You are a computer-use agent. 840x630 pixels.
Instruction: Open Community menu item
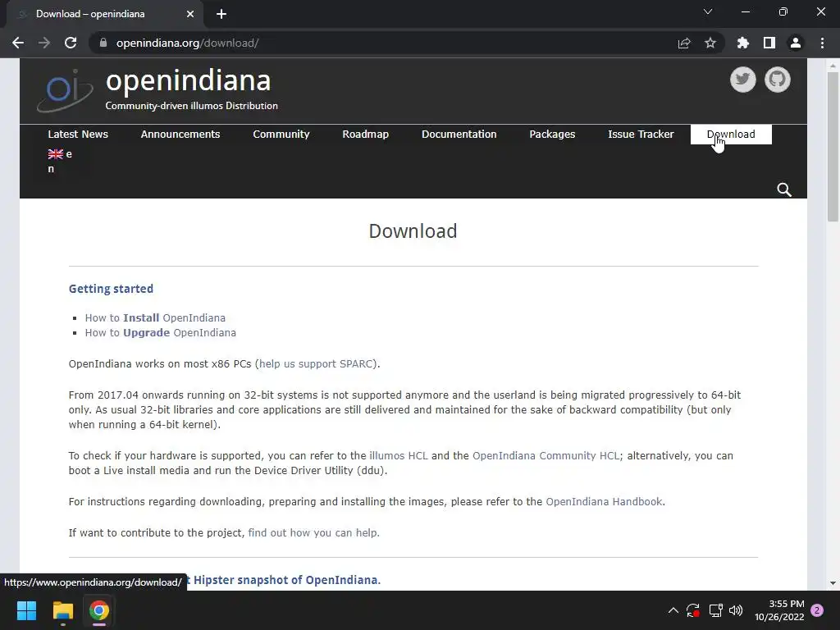(x=281, y=134)
